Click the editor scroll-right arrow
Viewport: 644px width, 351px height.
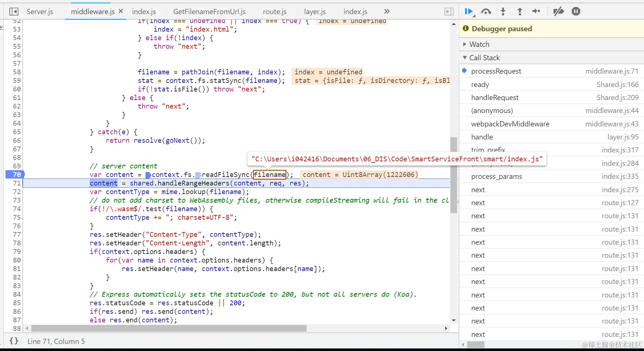[446, 328]
